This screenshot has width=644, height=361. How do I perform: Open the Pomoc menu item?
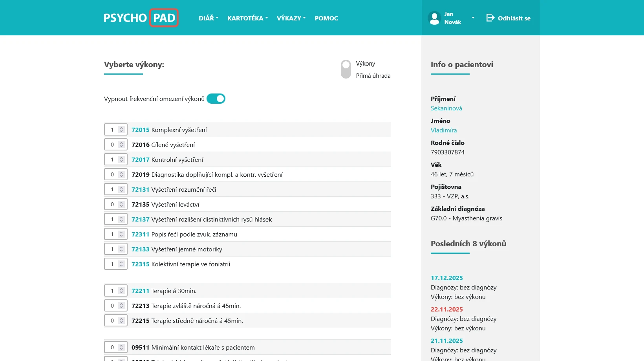click(x=326, y=18)
